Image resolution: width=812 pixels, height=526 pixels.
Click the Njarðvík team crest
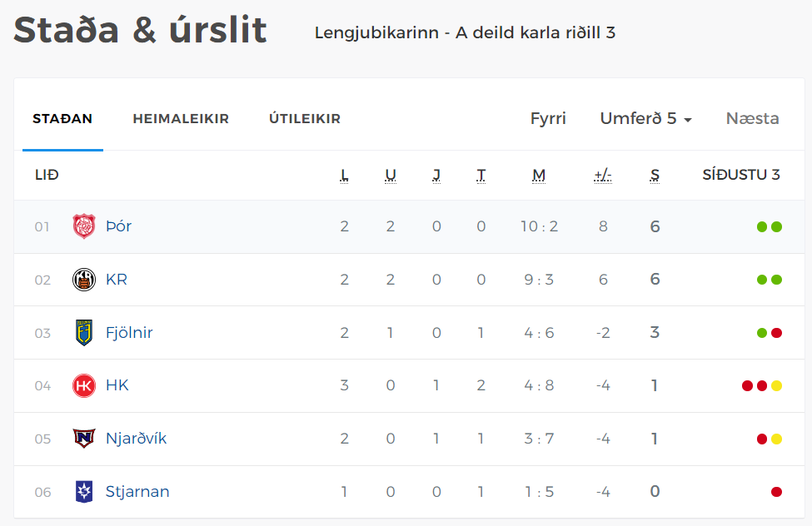(x=84, y=438)
